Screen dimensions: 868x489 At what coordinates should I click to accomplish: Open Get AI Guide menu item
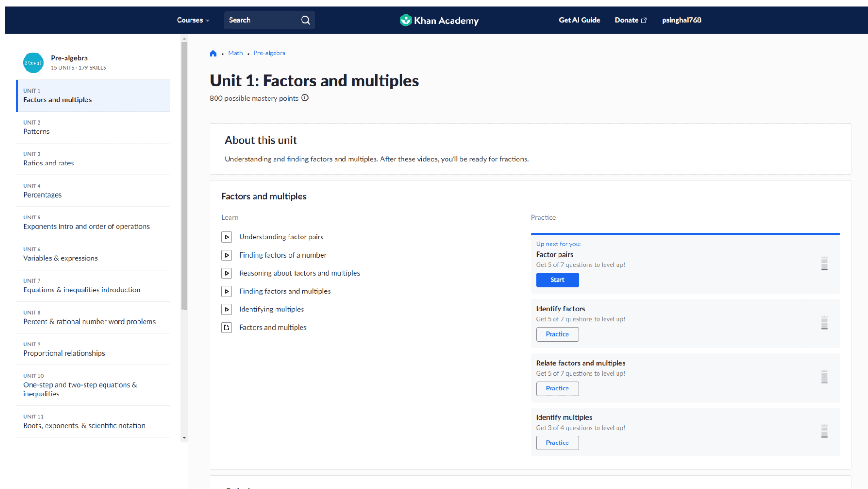[579, 20]
